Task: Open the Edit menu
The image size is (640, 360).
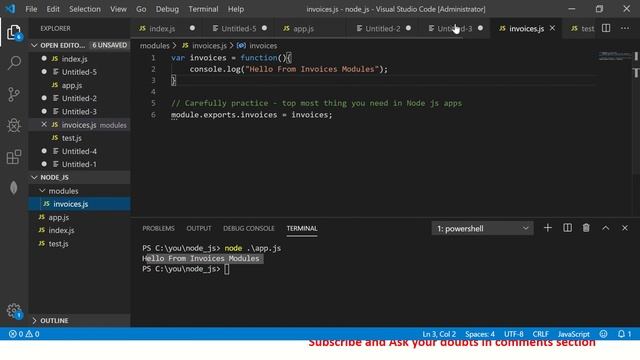Action: pyautogui.click(x=53, y=9)
